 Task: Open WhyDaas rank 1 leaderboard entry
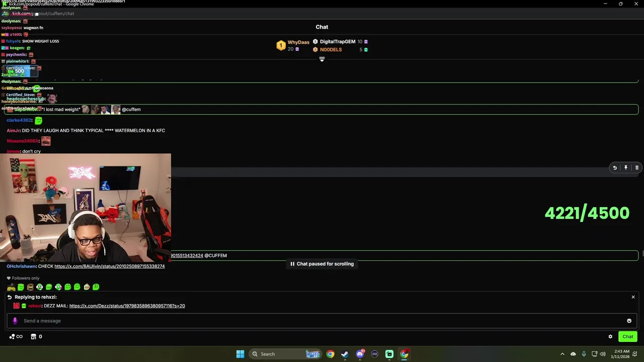click(293, 46)
